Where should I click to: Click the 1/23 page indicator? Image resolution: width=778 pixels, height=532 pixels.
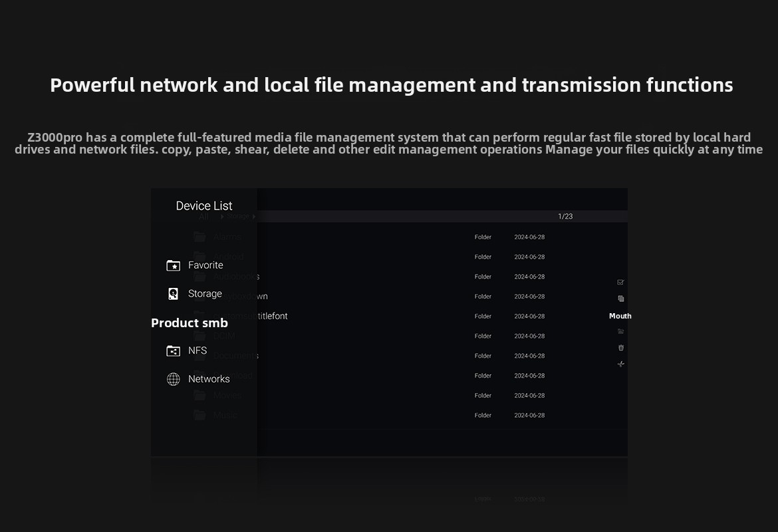coord(565,217)
